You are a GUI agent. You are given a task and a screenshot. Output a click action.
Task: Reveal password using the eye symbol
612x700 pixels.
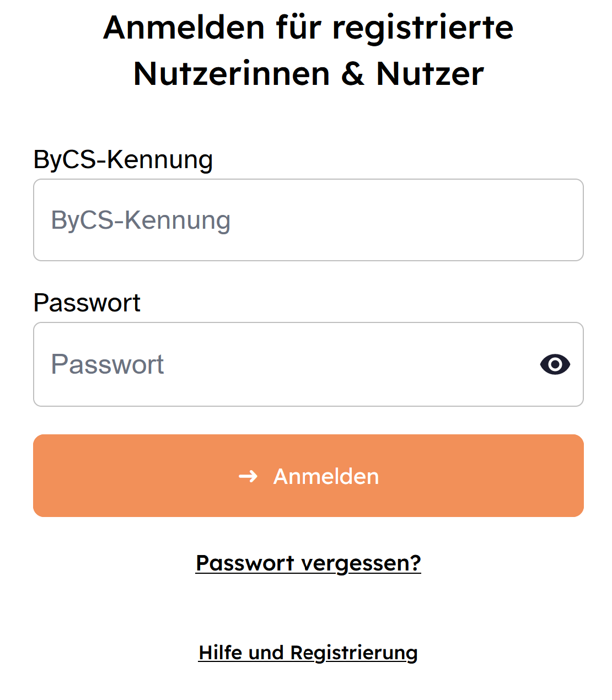555,364
